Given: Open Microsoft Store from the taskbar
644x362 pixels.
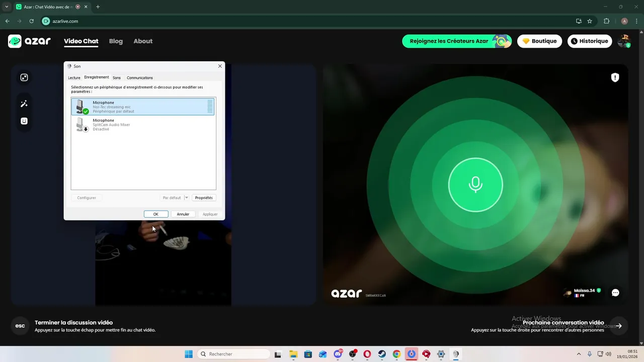Looking at the screenshot, I should [x=308, y=354].
